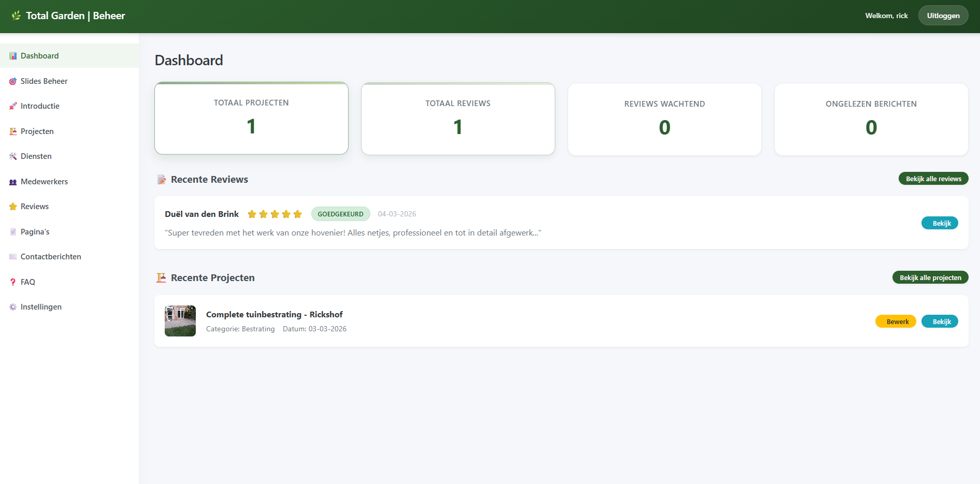Open Medewerkers management
This screenshot has width=980, height=484.
(x=69, y=182)
